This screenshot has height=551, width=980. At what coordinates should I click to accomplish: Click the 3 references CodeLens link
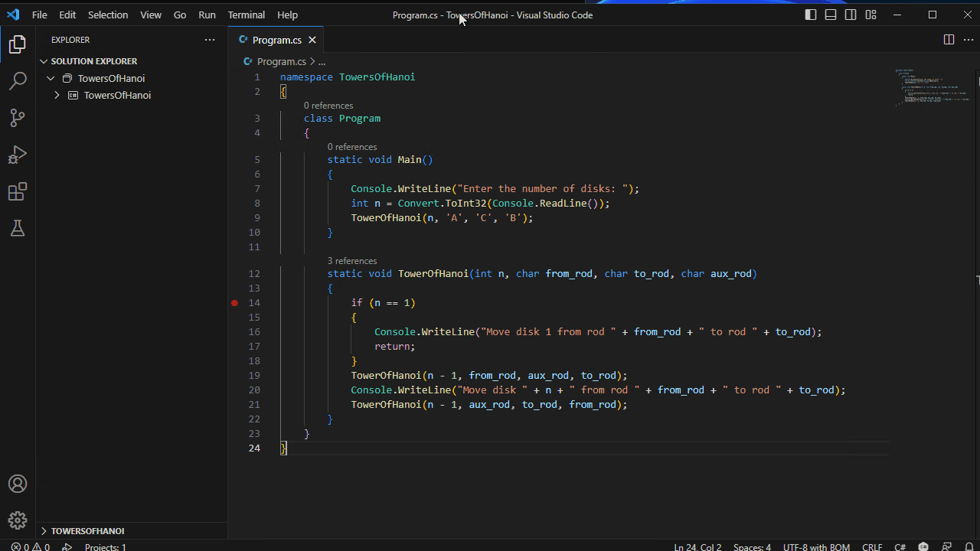[x=352, y=261]
